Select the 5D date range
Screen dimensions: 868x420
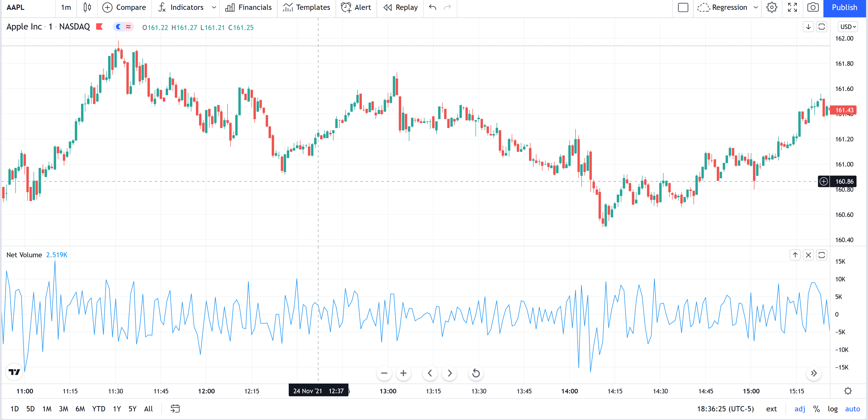click(30, 409)
